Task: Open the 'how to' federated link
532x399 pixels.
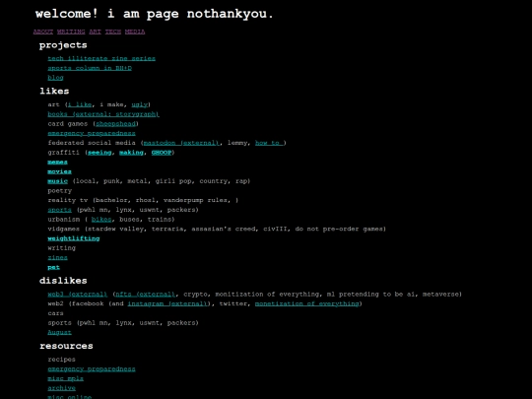Action: coord(269,143)
